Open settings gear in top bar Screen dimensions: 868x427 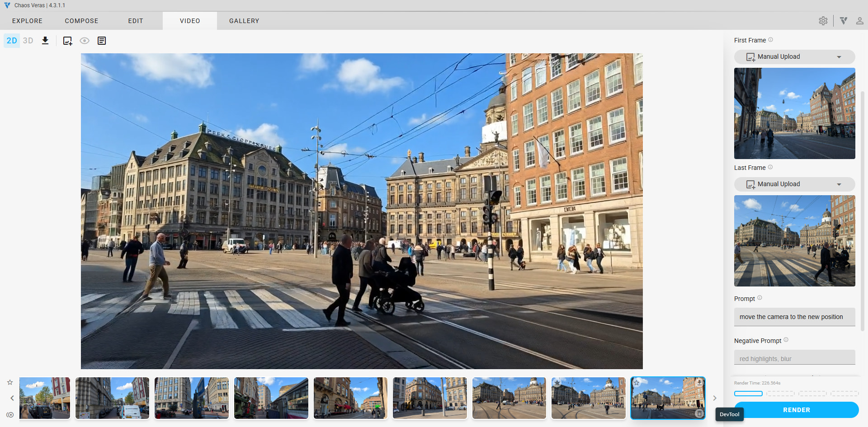[823, 21]
